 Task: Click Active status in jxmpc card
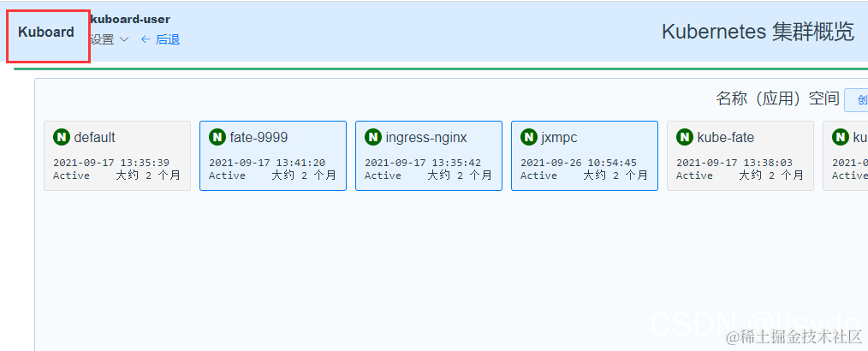(x=538, y=175)
